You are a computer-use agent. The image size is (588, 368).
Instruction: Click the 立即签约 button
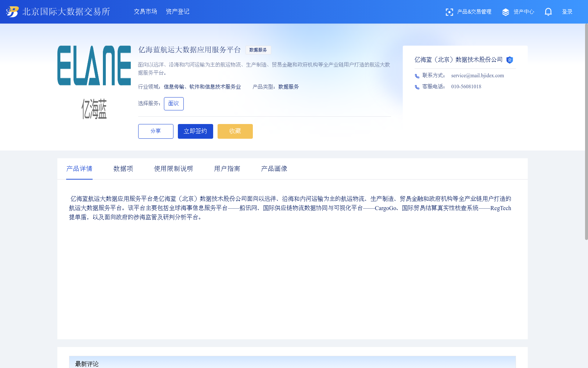196,131
